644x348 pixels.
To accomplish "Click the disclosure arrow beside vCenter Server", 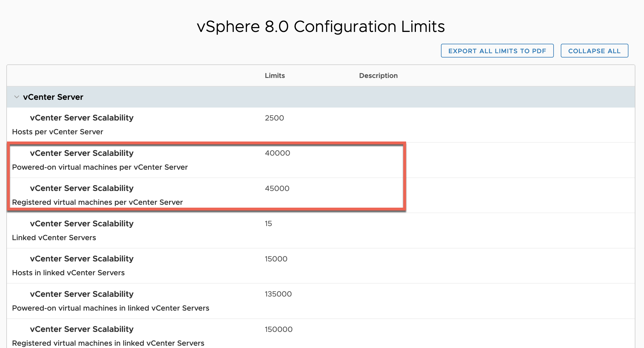I will (16, 97).
